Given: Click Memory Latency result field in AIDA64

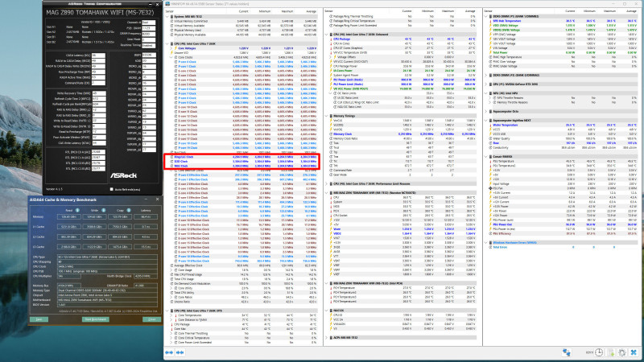Looking at the screenshot, I should [146, 216].
